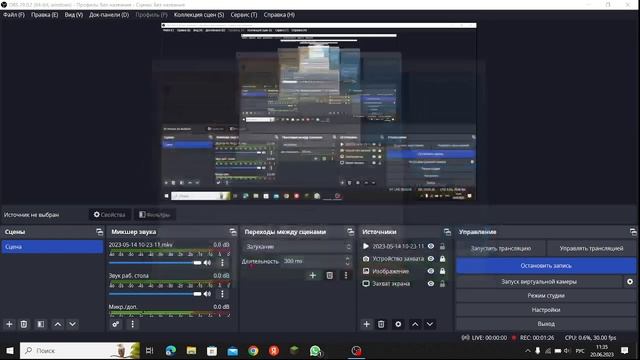Hide the Захват экрана source

click(431, 284)
